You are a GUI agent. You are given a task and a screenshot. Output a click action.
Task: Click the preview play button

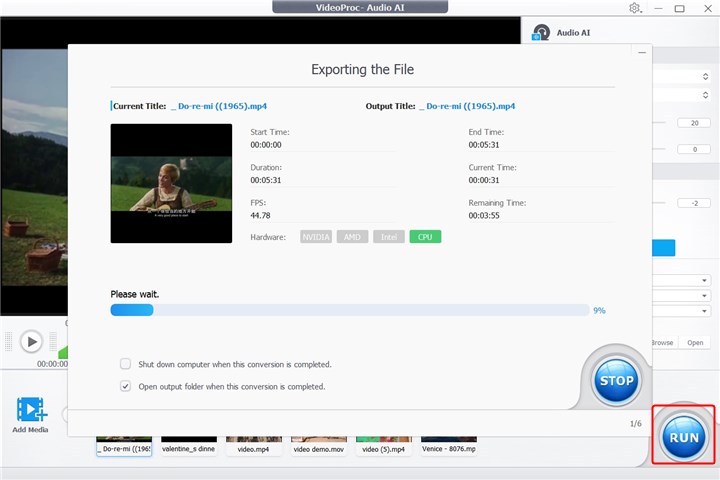click(x=32, y=342)
